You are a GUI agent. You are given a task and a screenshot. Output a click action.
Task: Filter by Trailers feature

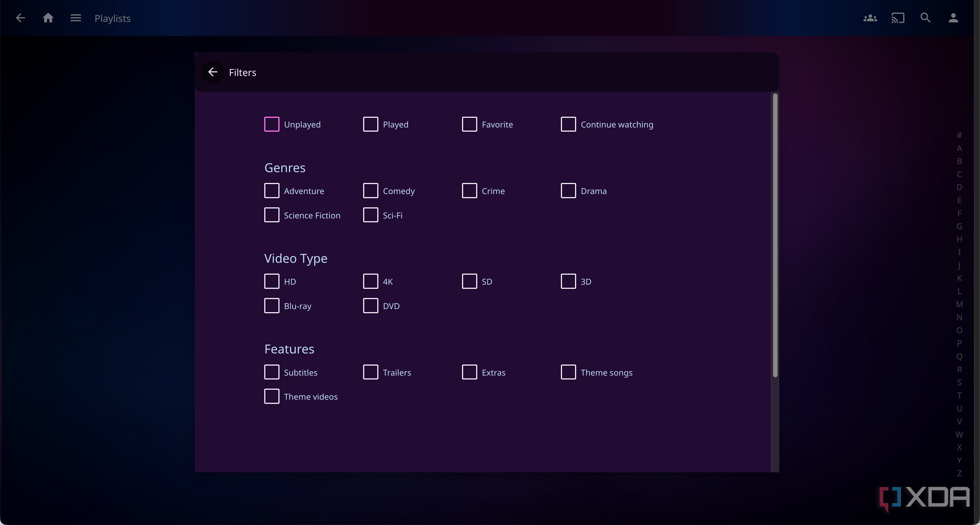pyautogui.click(x=371, y=372)
